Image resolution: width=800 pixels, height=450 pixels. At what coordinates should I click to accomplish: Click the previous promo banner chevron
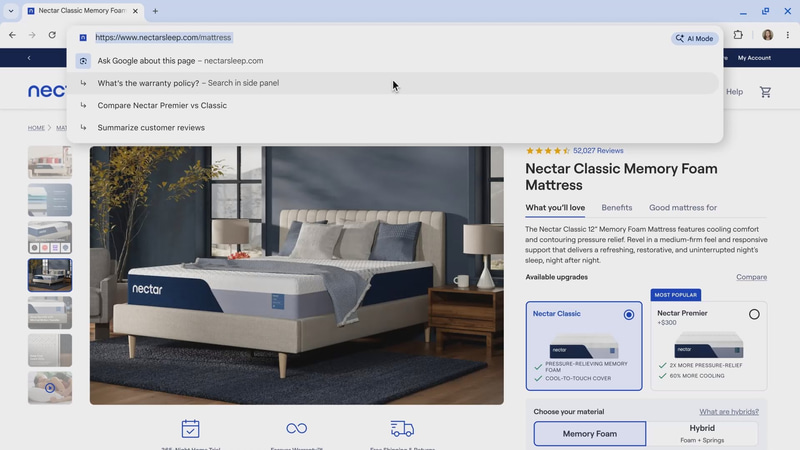29,58
